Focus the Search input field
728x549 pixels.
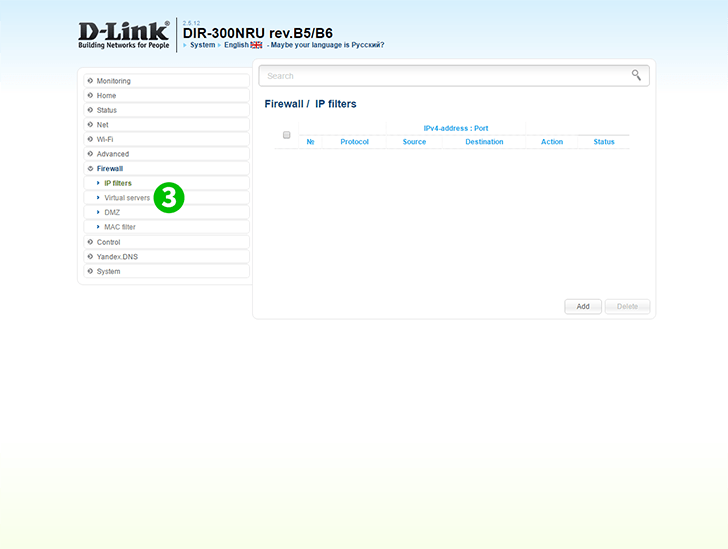tap(445, 76)
